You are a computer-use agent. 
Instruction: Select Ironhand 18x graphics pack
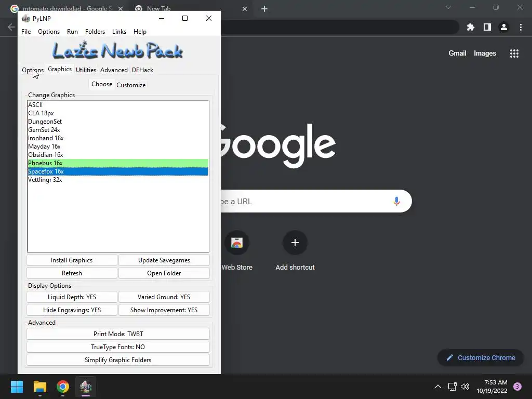[x=118, y=138]
